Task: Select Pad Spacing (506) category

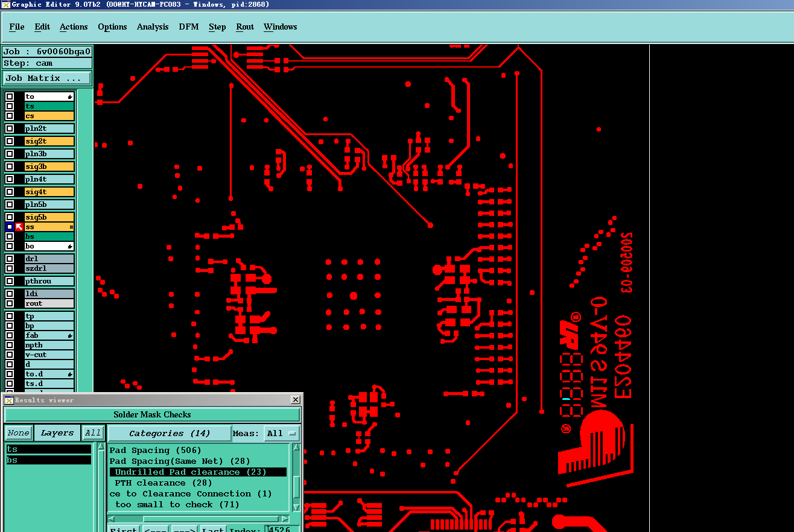Action: pyautogui.click(x=156, y=450)
